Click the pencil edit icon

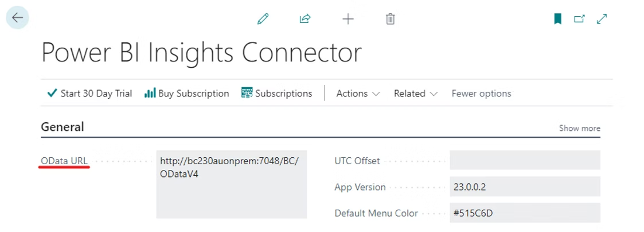click(263, 19)
